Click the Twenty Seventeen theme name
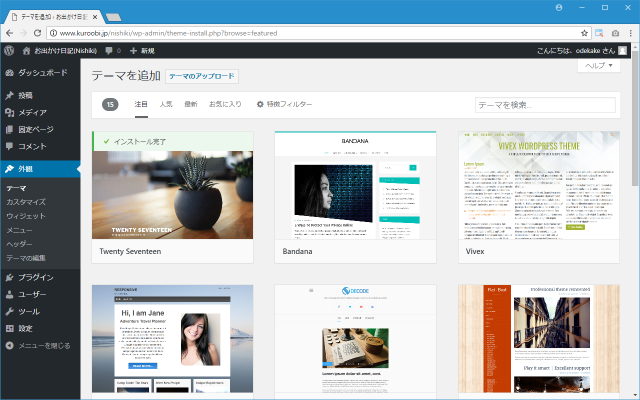This screenshot has width=640, height=400. click(130, 251)
